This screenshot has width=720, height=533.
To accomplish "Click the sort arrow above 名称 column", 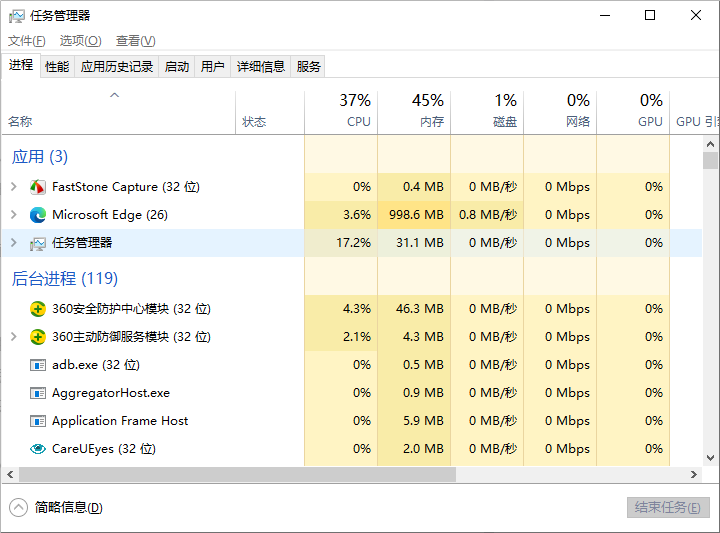I will tap(115, 95).
